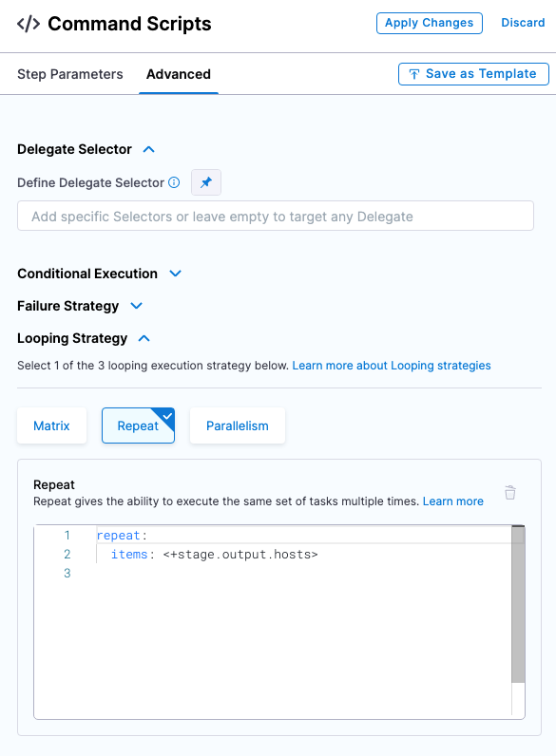This screenshot has height=756, width=556.
Task: Select the Matrix looping strategy
Action: click(x=51, y=425)
